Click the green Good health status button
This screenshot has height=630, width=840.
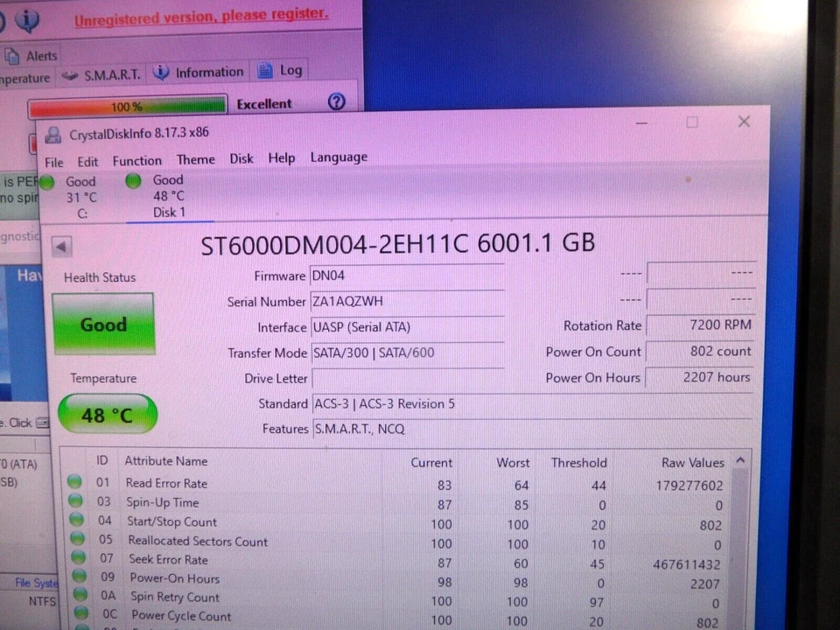pyautogui.click(x=102, y=324)
